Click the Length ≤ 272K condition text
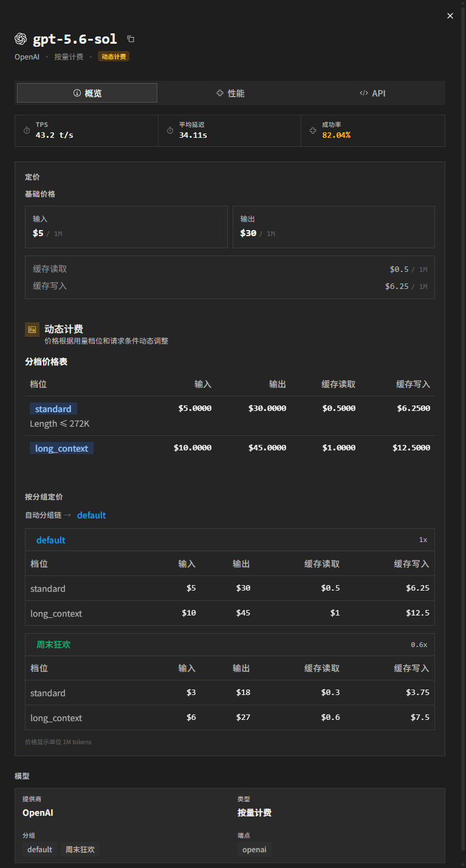This screenshot has width=466, height=868. click(x=60, y=424)
